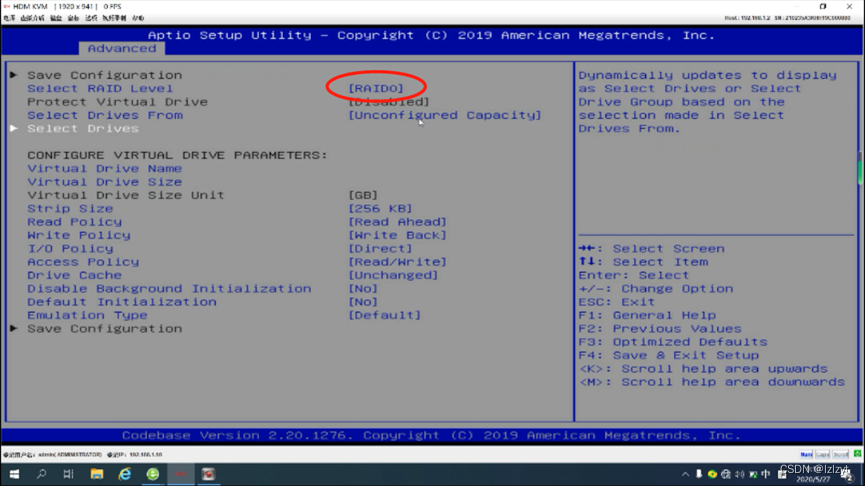
Task: Click the USB safely-remove tray icon
Action: pyautogui.click(x=699, y=474)
